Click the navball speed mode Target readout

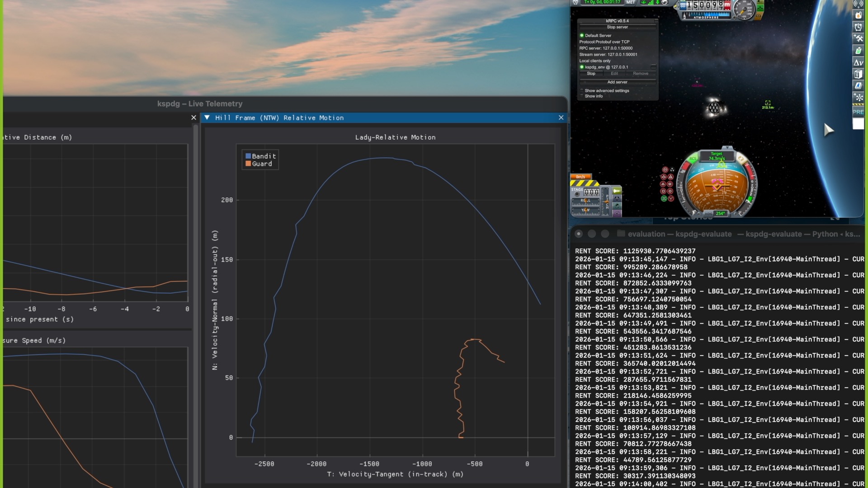pyautogui.click(x=717, y=156)
